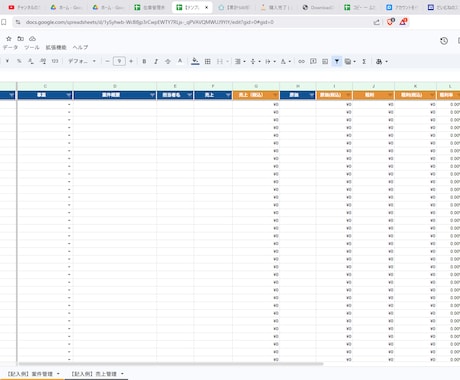The height and width of the screenshot is (380, 460).
Task: Open 【記入例】案件管理 tab options arrow
Action: click(58, 374)
